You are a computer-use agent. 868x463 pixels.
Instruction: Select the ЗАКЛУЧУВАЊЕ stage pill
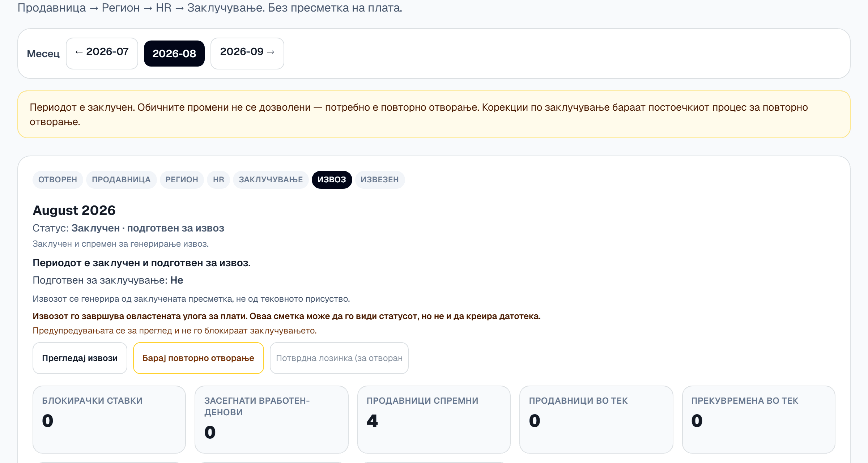click(271, 179)
